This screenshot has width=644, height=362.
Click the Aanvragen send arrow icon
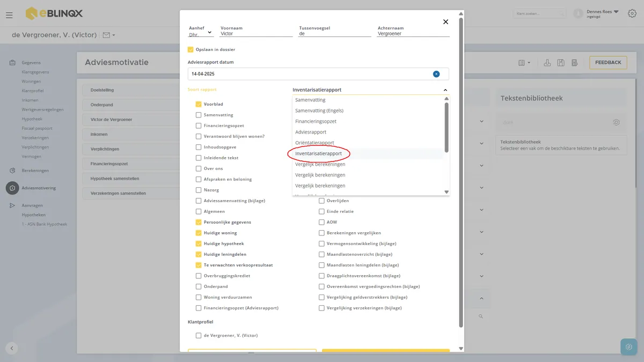[12, 205]
